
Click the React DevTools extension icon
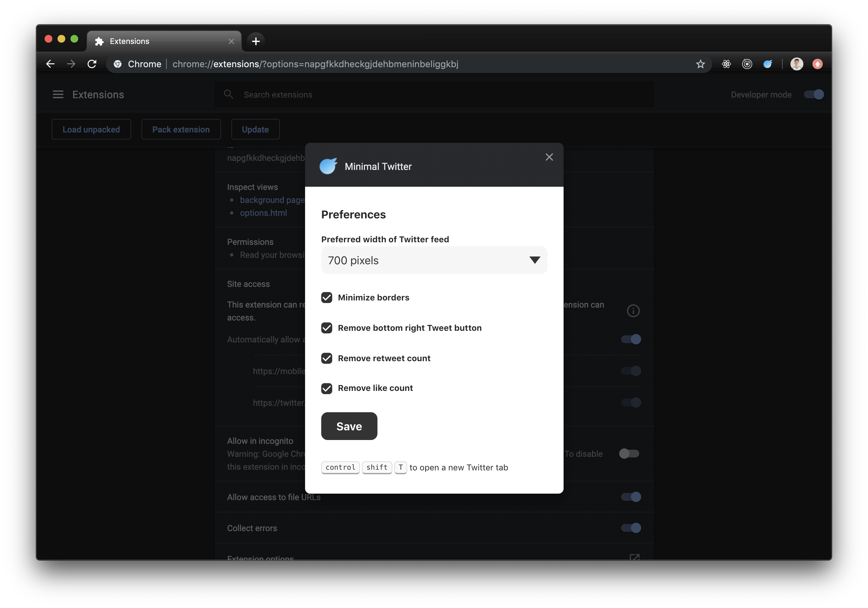(726, 64)
